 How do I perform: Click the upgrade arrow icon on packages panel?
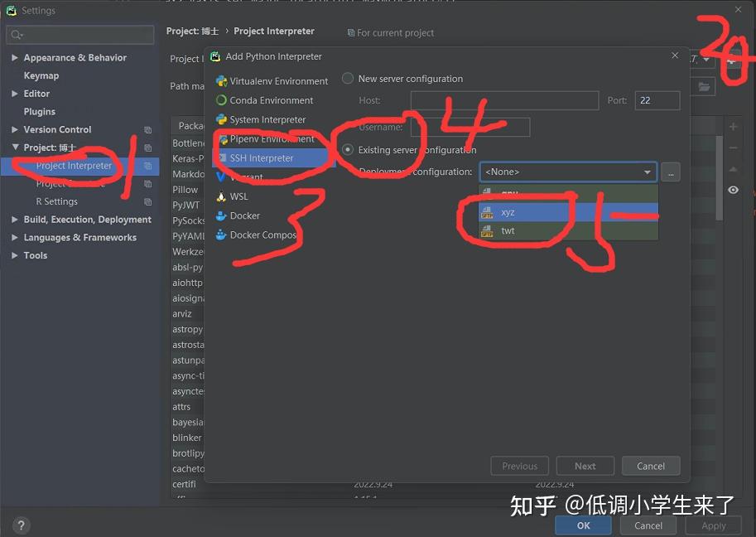pos(732,168)
